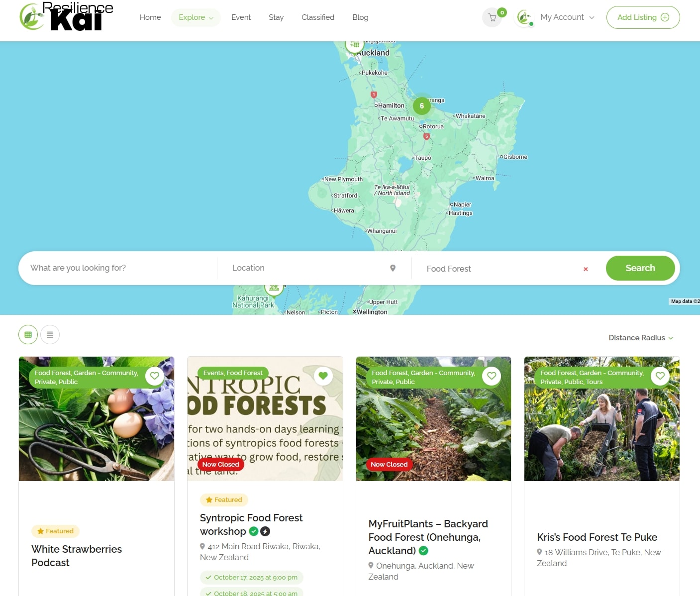Image resolution: width=700 pixels, height=596 pixels.
Task: Favorite Kris's Food Forest Te Puke
Action: 660,376
